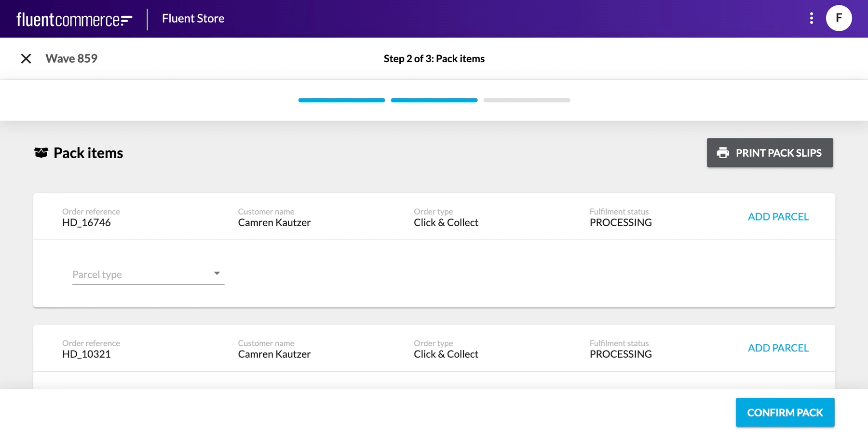Click the first blue progress bar segment

click(341, 100)
